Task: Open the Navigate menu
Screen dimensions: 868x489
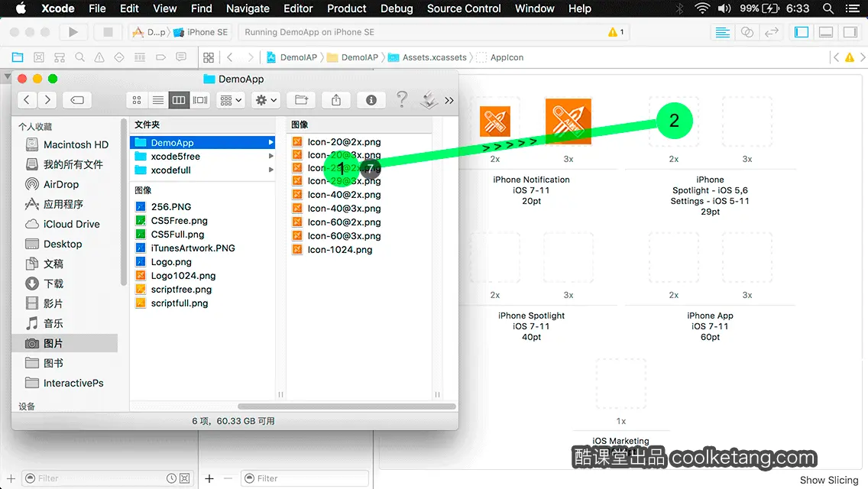Action: [x=248, y=8]
